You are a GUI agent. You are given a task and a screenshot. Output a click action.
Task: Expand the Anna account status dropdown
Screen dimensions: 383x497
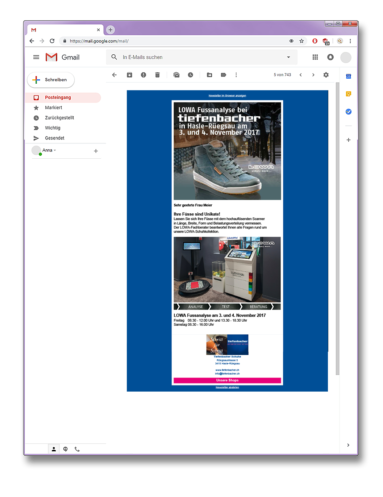pyautogui.click(x=55, y=150)
